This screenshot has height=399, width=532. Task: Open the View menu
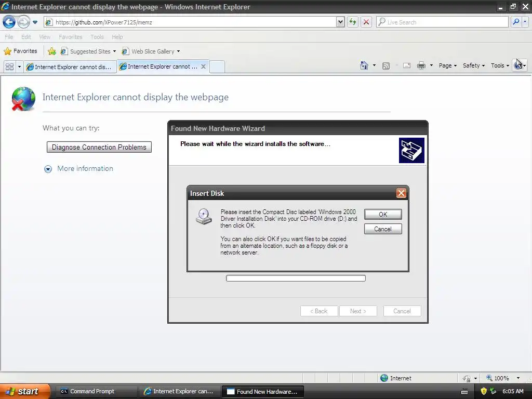point(45,37)
